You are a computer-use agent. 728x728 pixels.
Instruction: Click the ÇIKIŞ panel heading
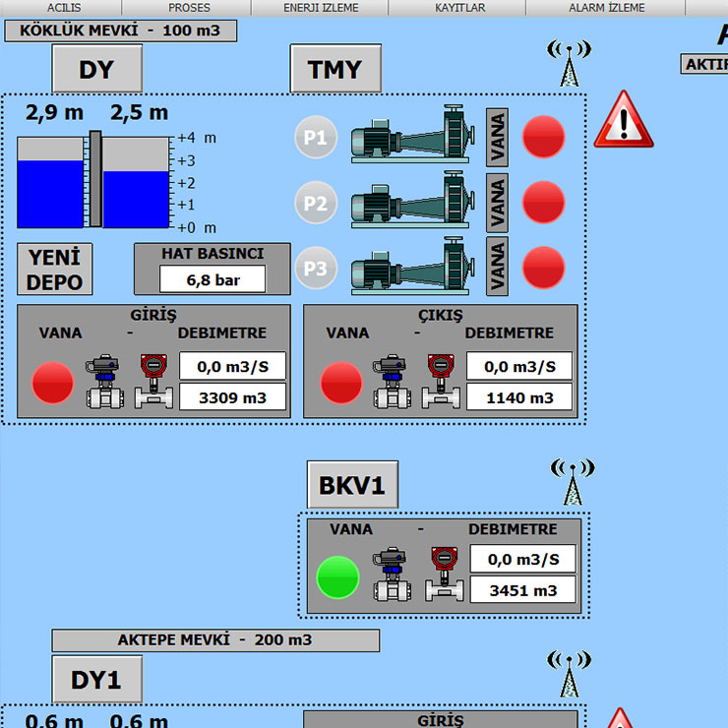[441, 315]
